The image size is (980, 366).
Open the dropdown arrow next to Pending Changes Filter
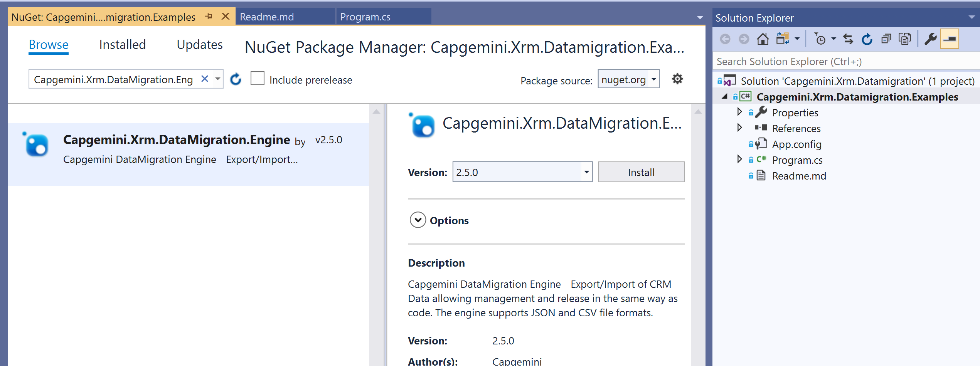[x=833, y=39]
